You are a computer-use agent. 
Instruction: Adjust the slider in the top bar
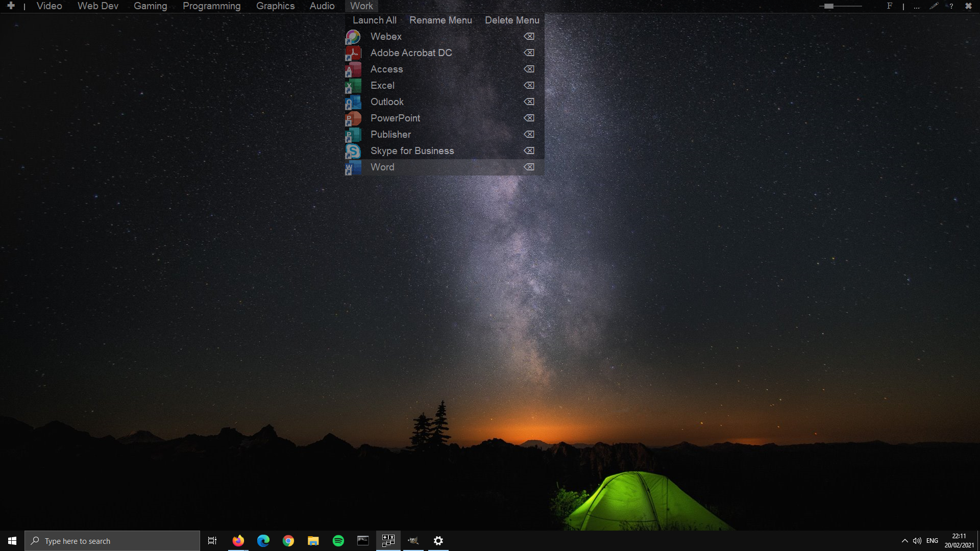[829, 6]
